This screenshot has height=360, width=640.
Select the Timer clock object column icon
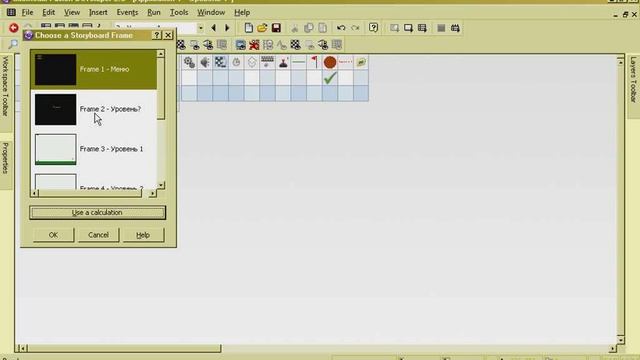tap(236, 62)
